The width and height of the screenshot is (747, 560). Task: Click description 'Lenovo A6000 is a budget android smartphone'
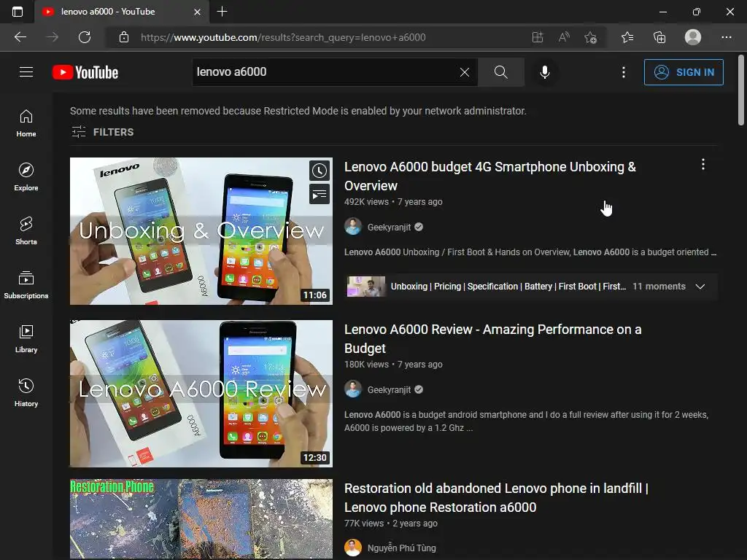527,421
